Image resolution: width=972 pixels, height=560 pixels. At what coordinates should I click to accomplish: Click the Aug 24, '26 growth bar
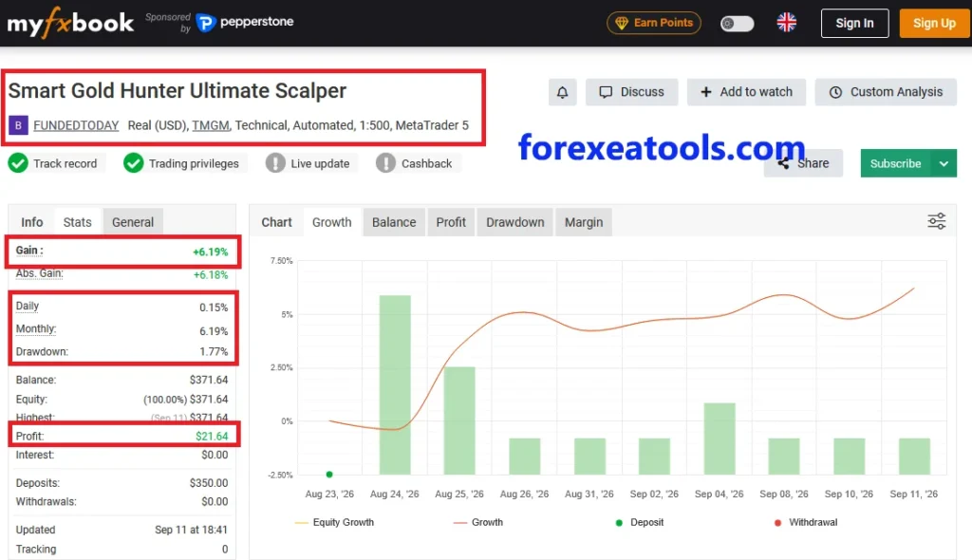(395, 385)
